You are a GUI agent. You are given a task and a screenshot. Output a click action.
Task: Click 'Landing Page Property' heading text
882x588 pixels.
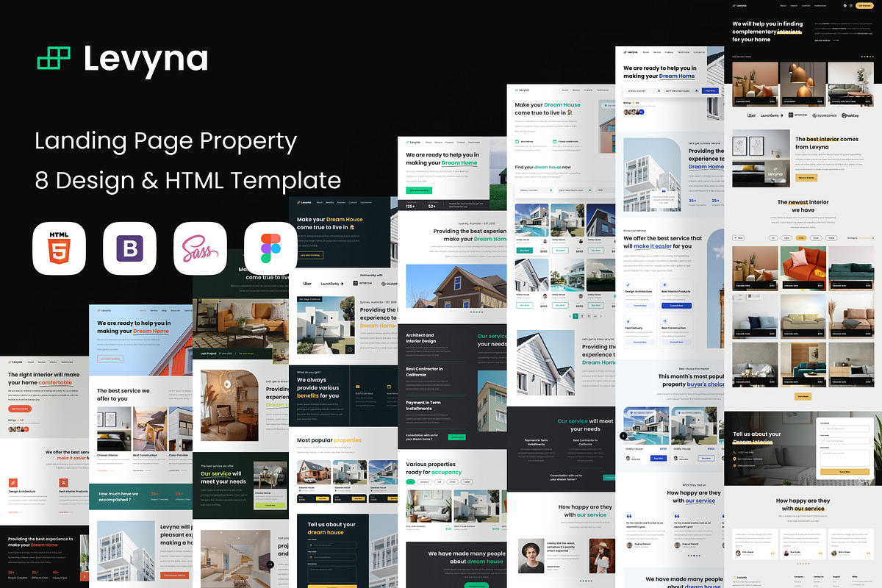coord(166,141)
